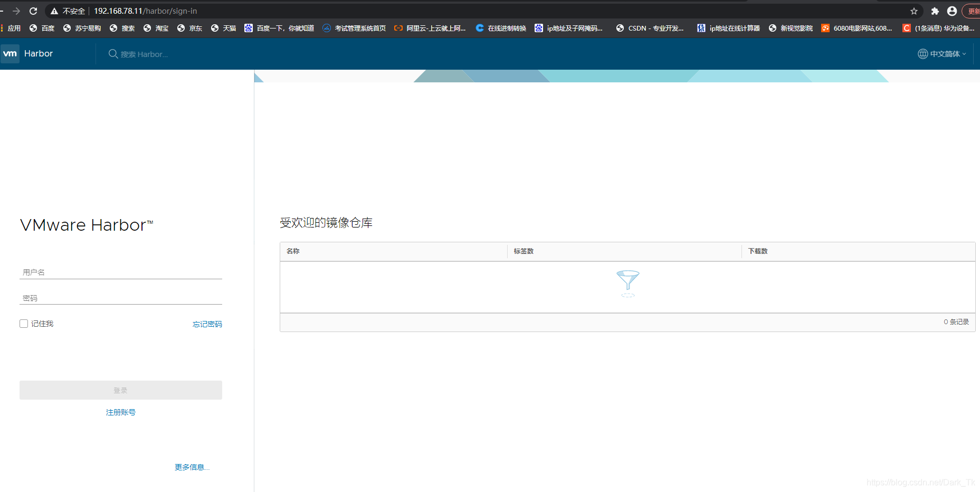
Task: Open 新视觉影院 bookmark
Action: point(791,29)
